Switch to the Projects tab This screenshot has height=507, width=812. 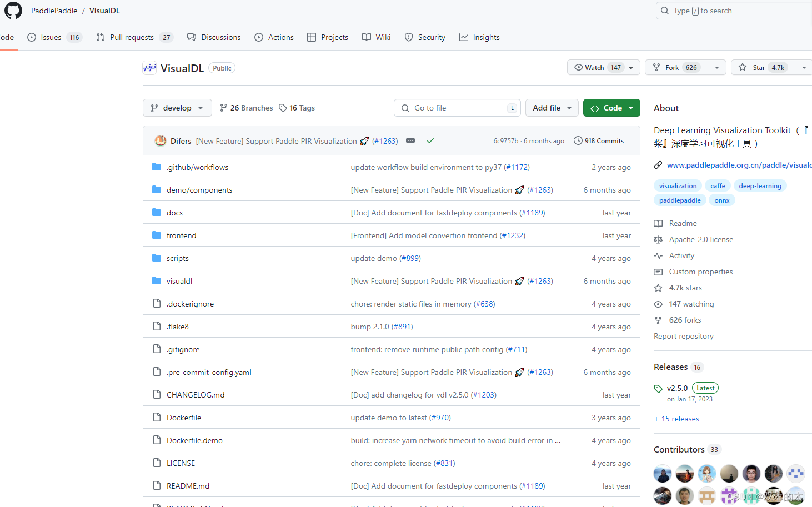[328, 37]
